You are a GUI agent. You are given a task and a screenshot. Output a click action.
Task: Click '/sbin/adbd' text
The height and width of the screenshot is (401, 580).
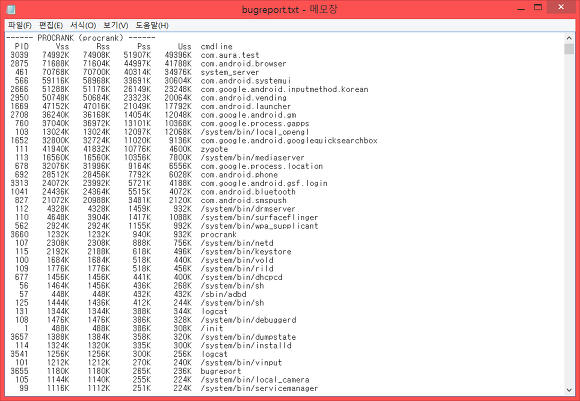(223, 294)
